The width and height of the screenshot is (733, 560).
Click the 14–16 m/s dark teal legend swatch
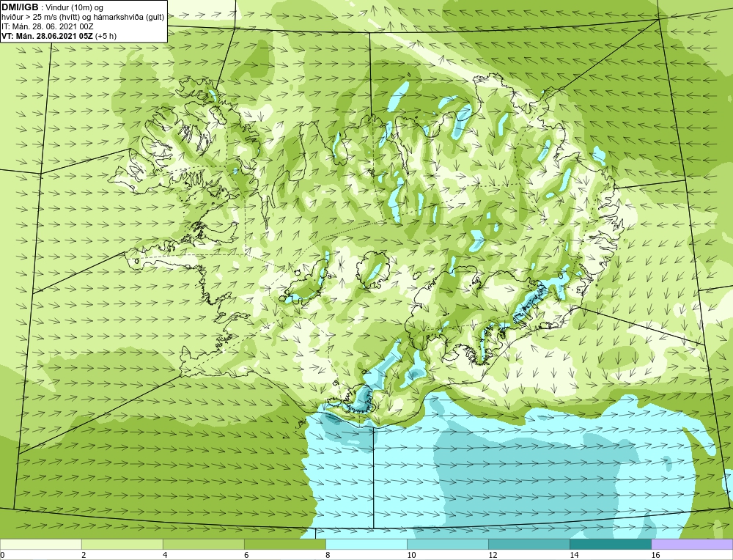tap(610, 544)
